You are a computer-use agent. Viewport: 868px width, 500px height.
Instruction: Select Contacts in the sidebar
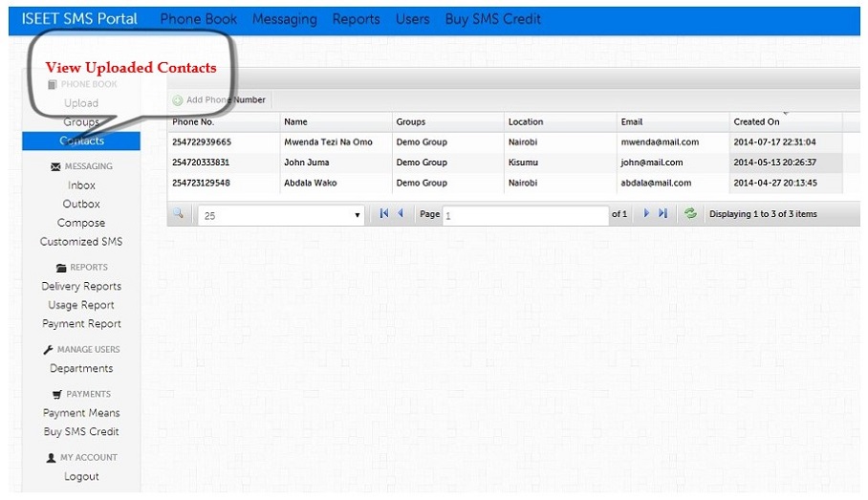coord(81,141)
